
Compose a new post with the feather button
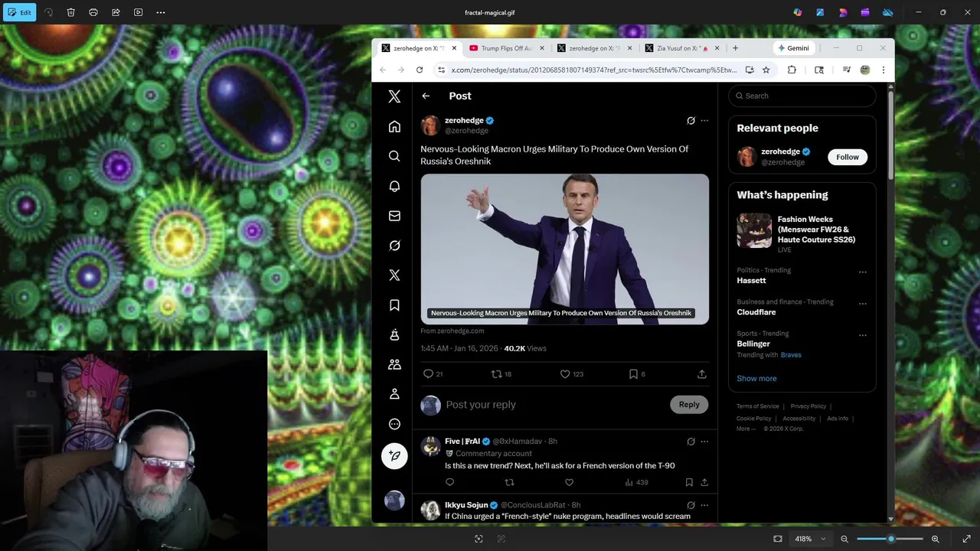click(x=394, y=455)
